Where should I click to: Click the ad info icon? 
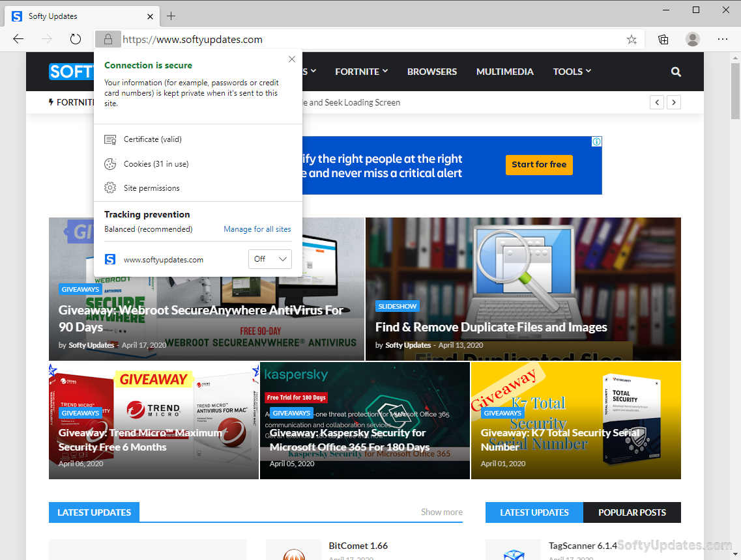(x=597, y=142)
